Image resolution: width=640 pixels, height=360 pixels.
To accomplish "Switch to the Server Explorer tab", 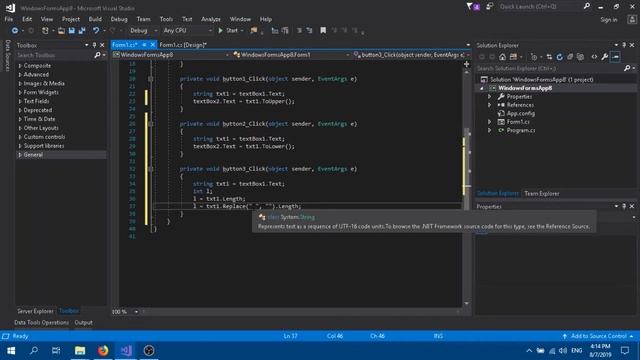I will (35, 311).
